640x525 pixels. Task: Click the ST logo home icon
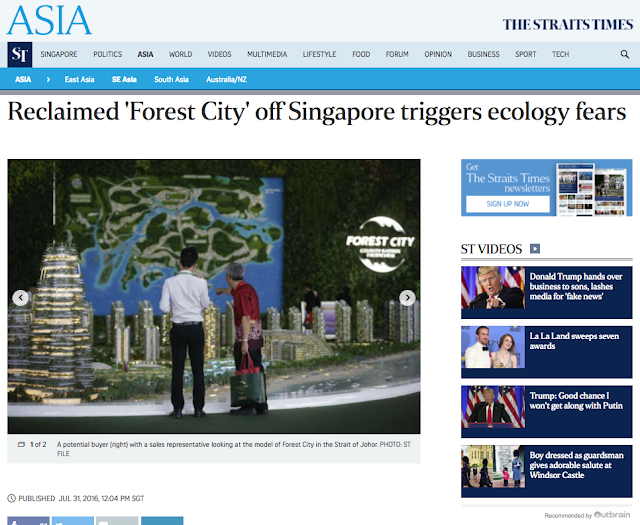[x=20, y=54]
